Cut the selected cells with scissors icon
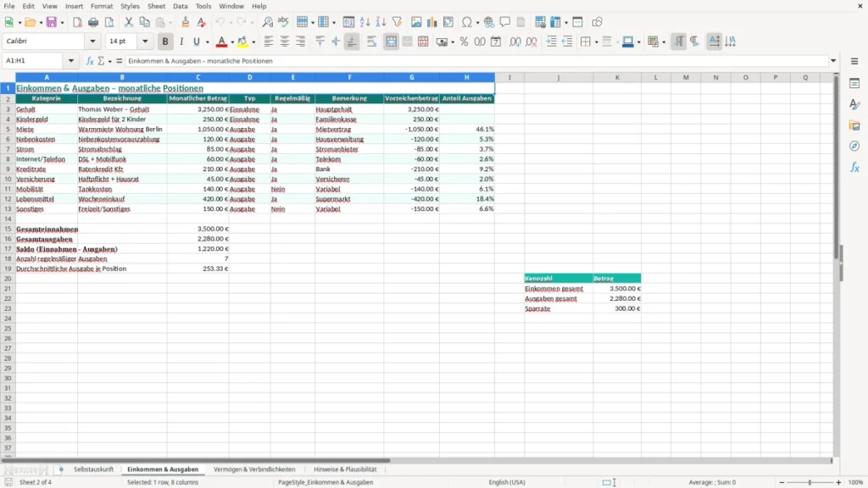The image size is (868, 488). (129, 22)
